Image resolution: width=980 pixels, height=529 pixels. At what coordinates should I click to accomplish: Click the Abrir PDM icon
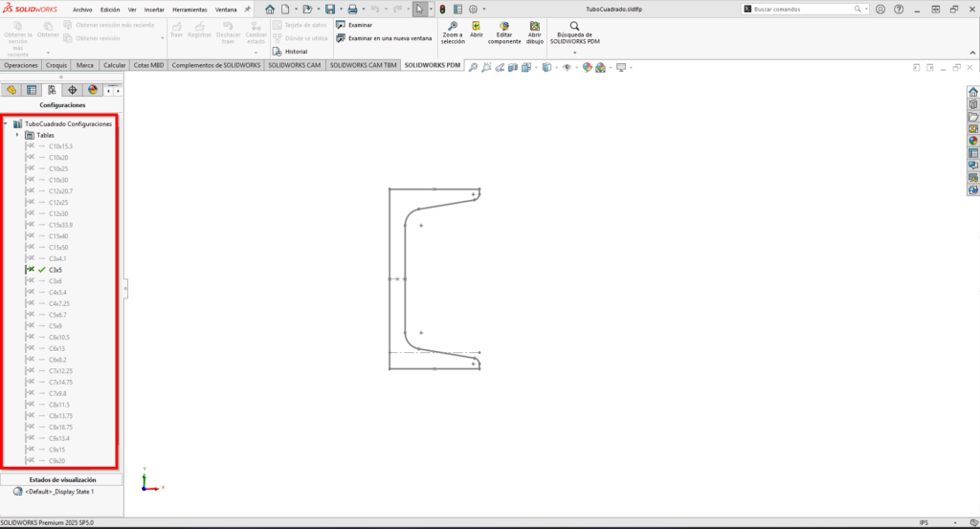477,30
